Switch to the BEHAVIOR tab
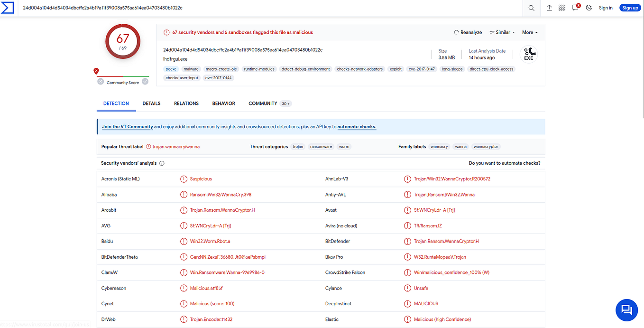This screenshot has width=644, height=328. click(x=223, y=103)
